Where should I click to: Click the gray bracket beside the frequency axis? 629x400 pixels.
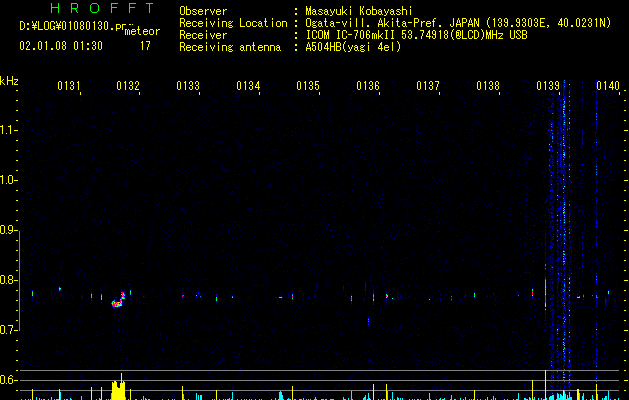tap(20, 281)
